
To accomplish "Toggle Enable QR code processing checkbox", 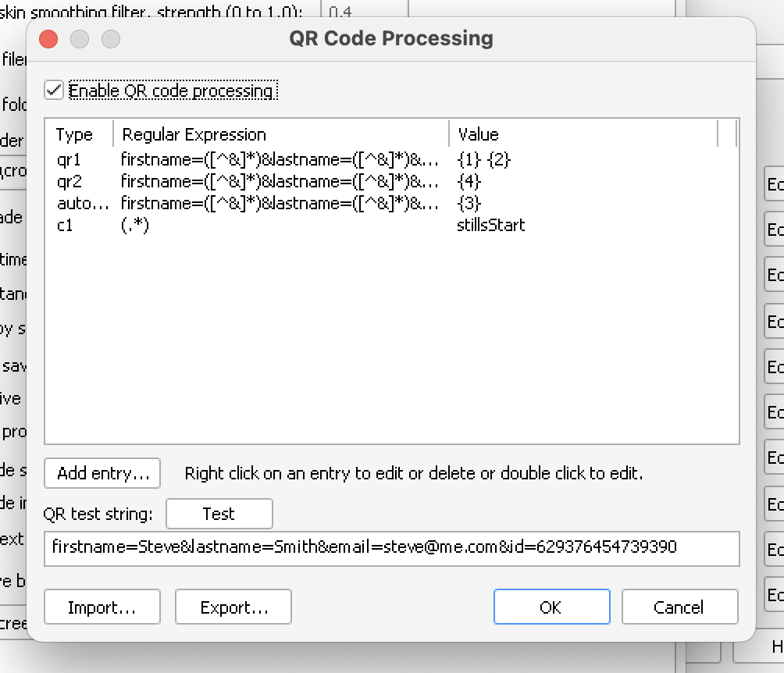I will 54,91.
